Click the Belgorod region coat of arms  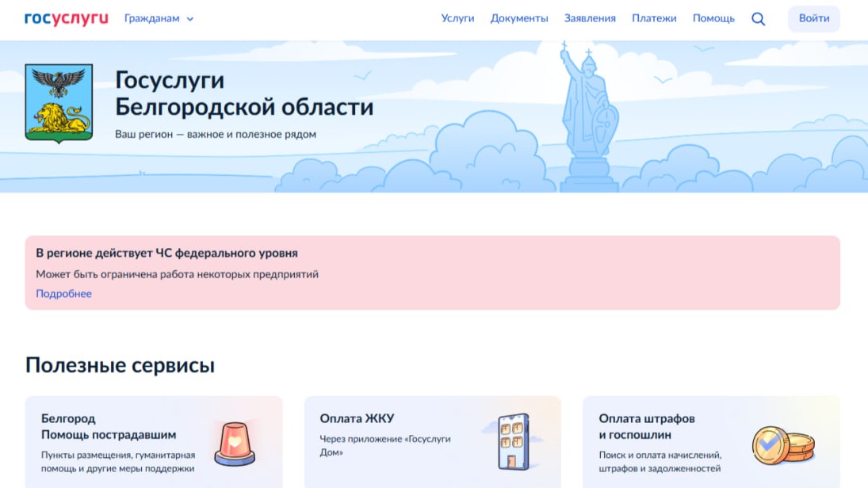pyautogui.click(x=59, y=104)
